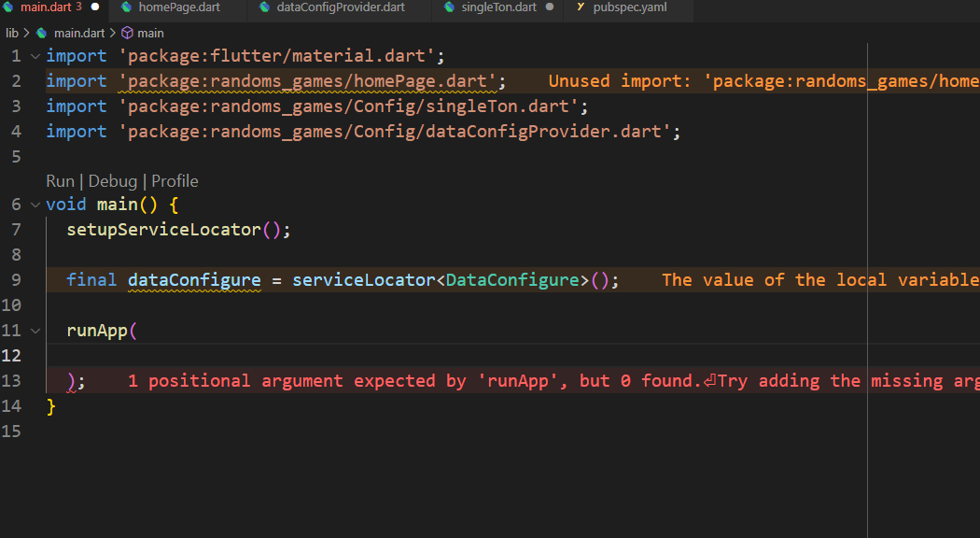Image resolution: width=980 pixels, height=538 pixels.
Task: Click the Dart icon on homePage.dart tab
Action: 126,7
